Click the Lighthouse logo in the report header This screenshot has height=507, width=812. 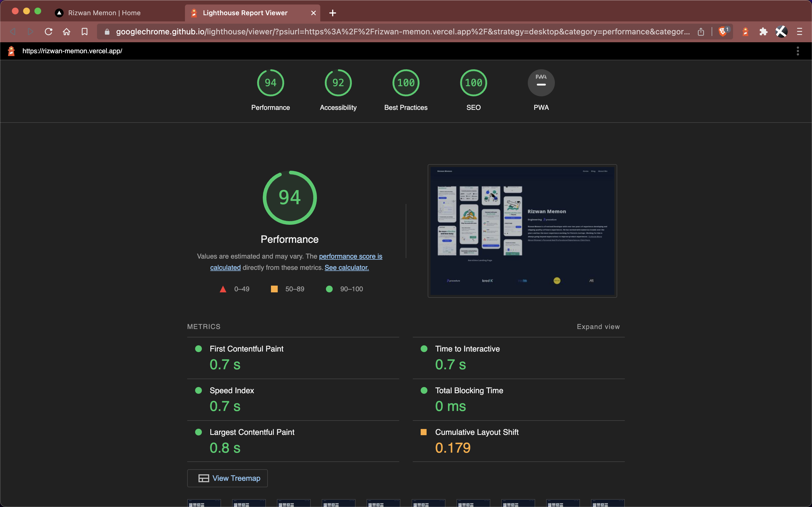pyautogui.click(x=11, y=51)
